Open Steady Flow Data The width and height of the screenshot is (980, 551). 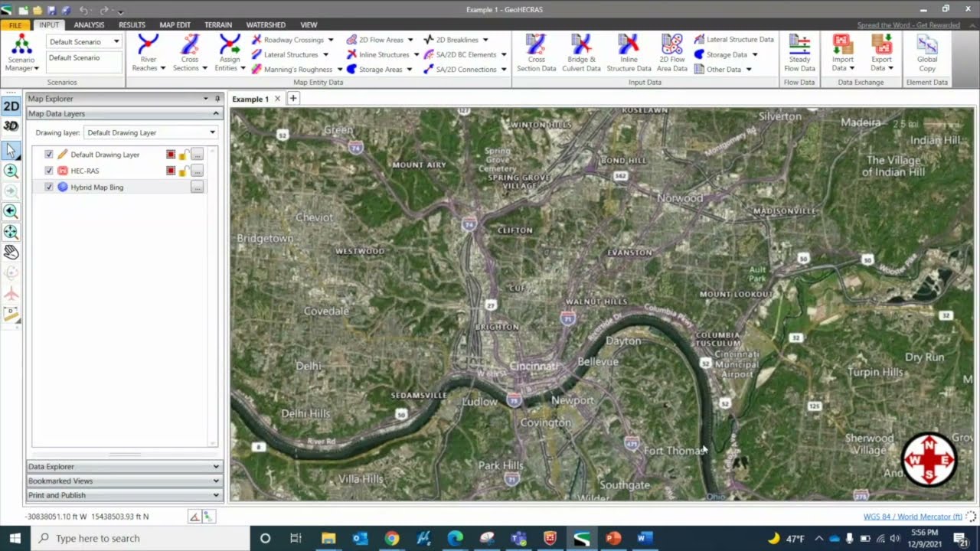tap(799, 52)
